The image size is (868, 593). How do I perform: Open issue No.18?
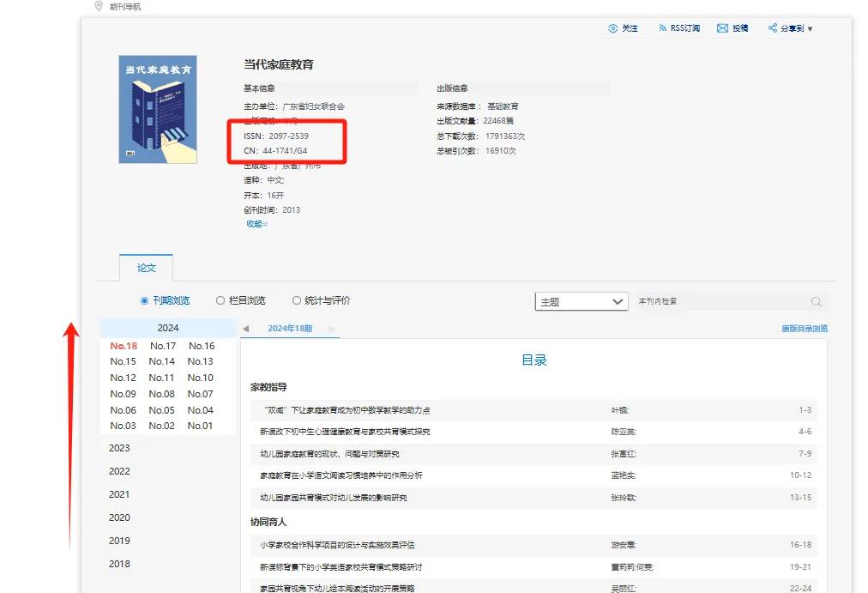coord(124,346)
